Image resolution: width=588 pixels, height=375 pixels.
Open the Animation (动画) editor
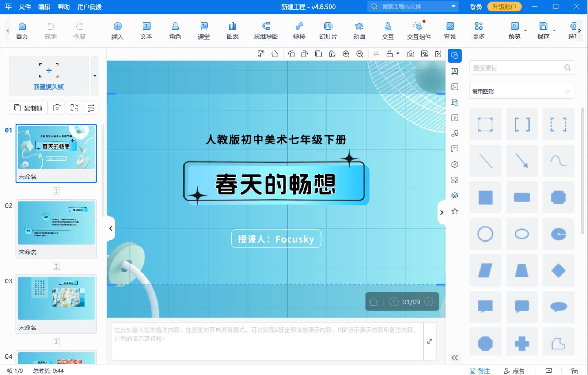tap(359, 31)
